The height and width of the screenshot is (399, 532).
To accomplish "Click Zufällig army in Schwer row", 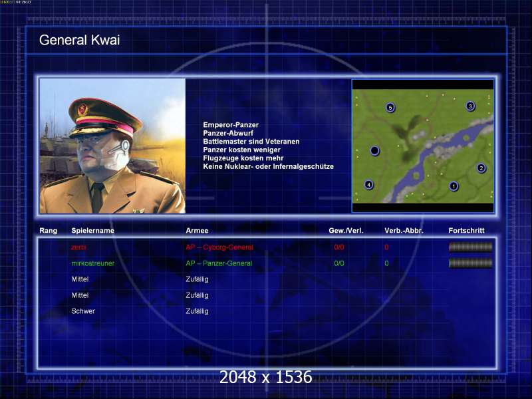I will [197, 311].
